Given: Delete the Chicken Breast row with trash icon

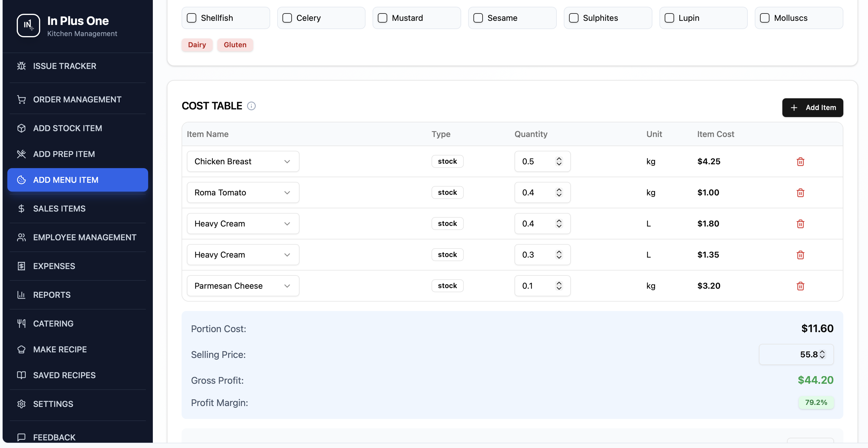Looking at the screenshot, I should point(800,161).
